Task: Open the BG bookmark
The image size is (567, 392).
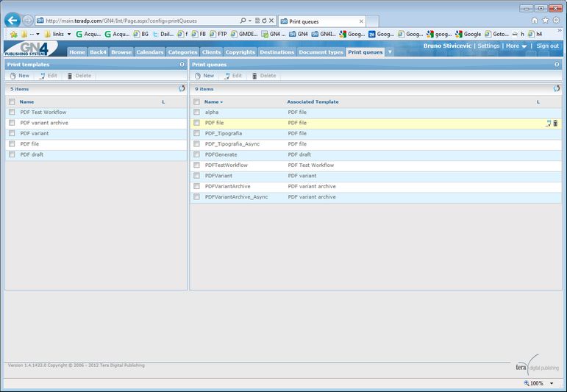Action: pos(141,34)
